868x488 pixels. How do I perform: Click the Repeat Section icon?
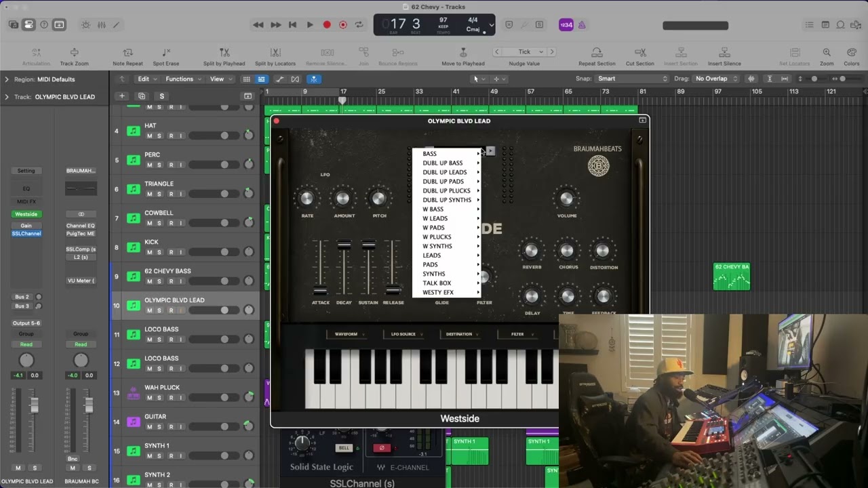597,52
